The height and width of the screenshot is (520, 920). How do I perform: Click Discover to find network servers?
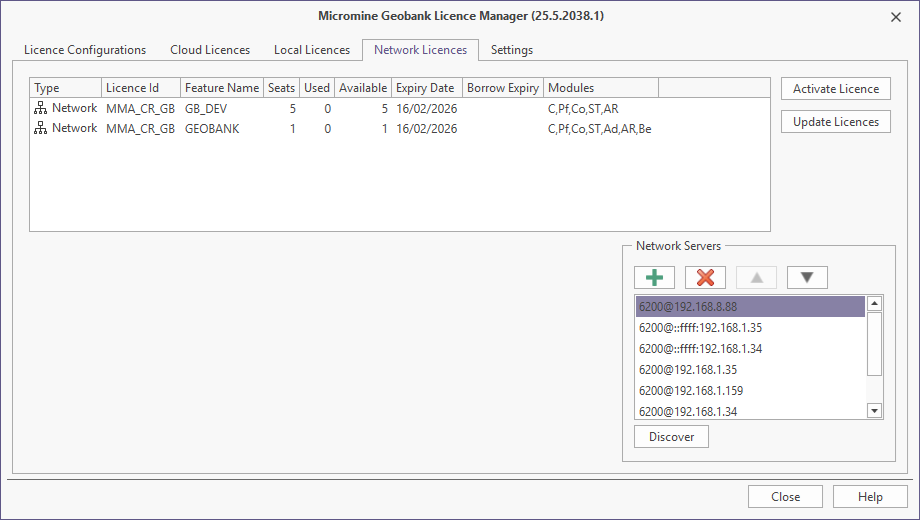[672, 437]
